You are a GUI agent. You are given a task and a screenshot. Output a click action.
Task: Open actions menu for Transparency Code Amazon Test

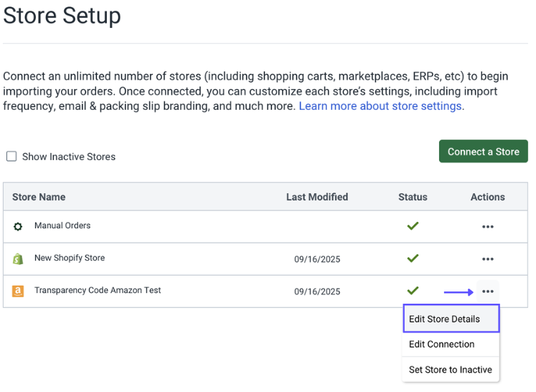click(487, 291)
